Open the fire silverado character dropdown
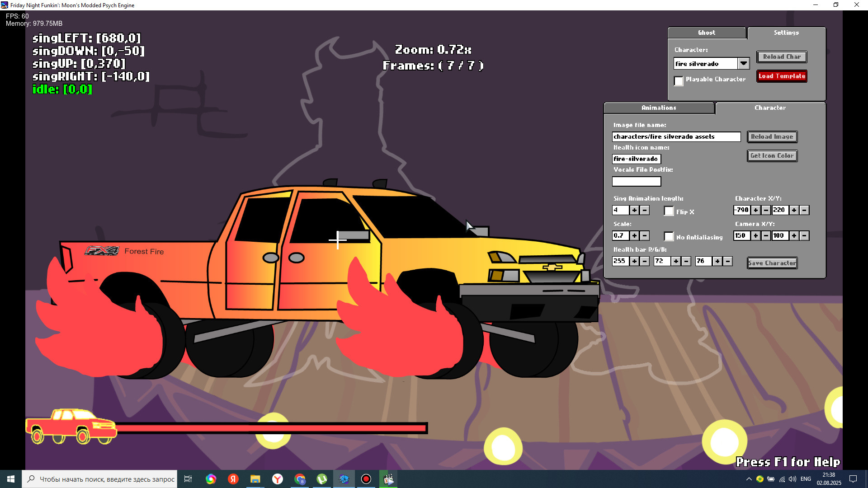This screenshot has width=868, height=488. coord(744,63)
